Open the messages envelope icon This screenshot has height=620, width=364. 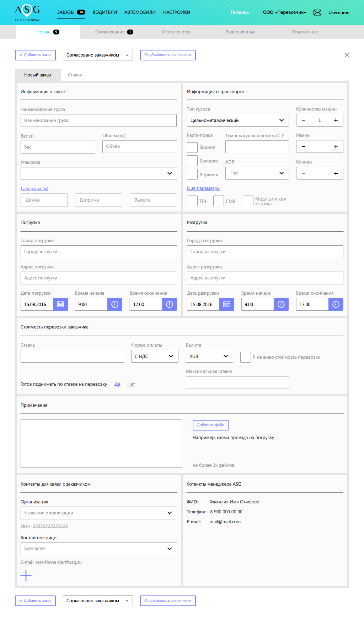(317, 12)
